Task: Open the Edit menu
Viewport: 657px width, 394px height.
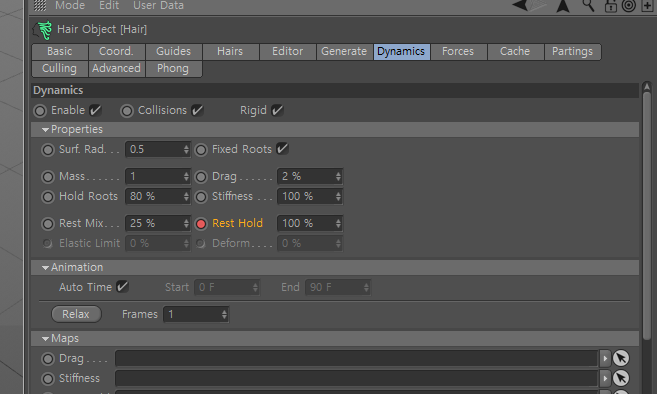Action: (109, 5)
